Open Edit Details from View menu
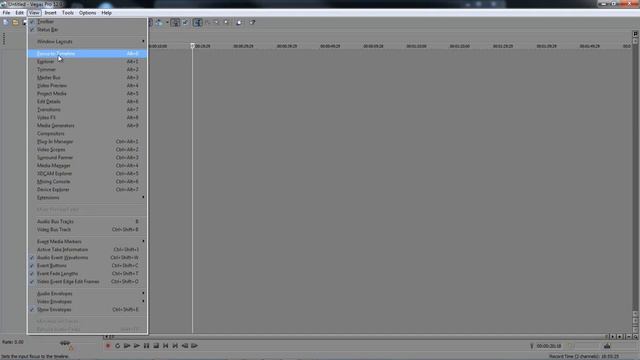The image size is (640, 360). click(87, 102)
